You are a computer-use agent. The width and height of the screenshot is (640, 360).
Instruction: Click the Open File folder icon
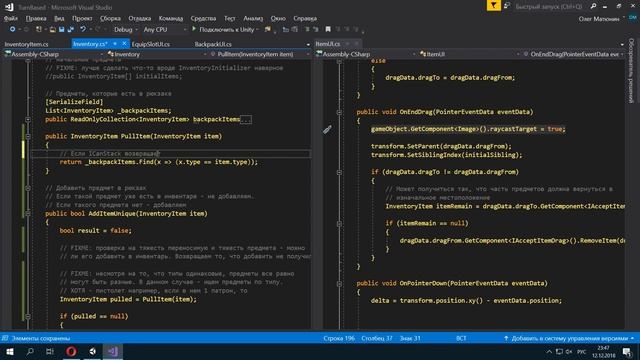[x=52, y=29]
